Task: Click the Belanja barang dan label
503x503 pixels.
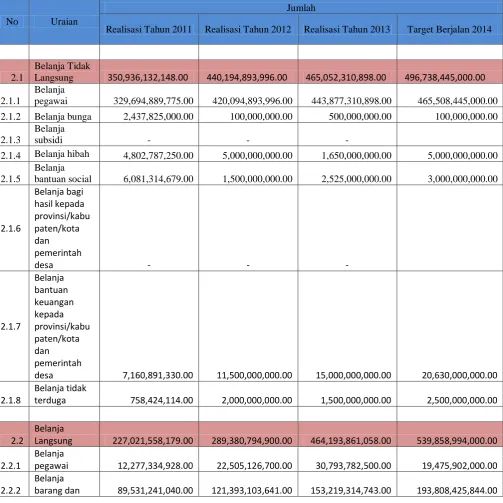Action: pyautogui.click(x=57, y=485)
